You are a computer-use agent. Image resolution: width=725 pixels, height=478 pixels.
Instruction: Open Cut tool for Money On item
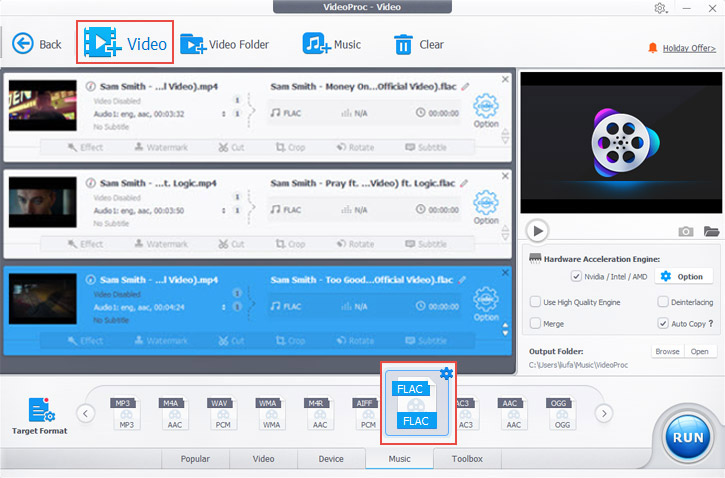[231, 147]
